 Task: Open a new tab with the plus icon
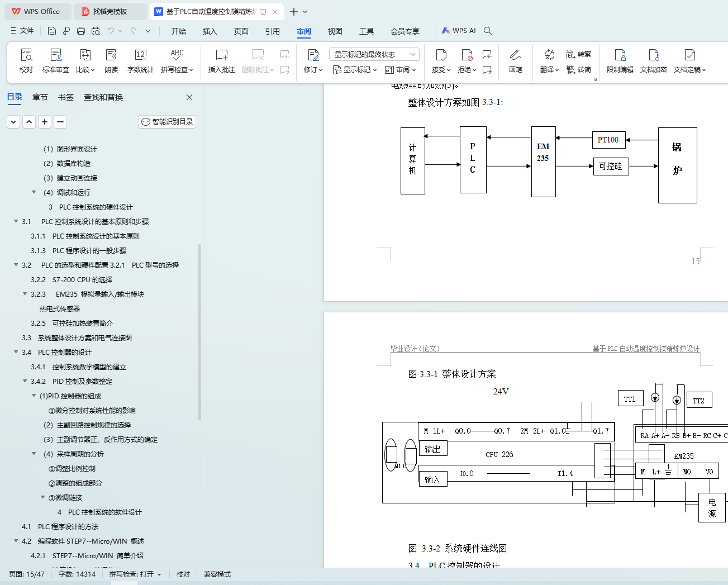point(294,12)
